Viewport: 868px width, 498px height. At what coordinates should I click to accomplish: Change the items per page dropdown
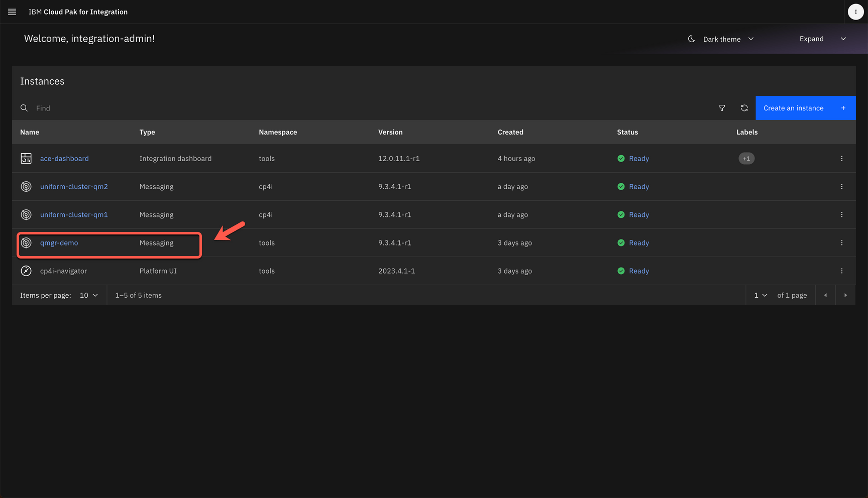click(x=88, y=295)
